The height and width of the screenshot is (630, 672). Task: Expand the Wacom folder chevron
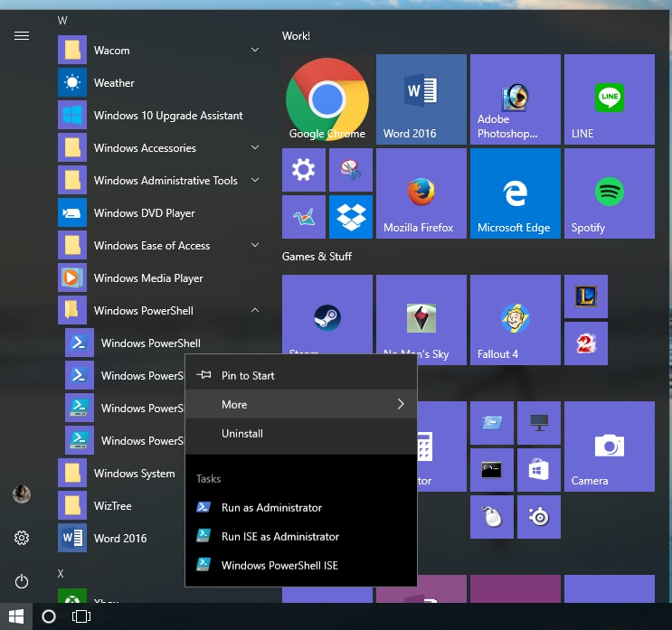tap(255, 50)
